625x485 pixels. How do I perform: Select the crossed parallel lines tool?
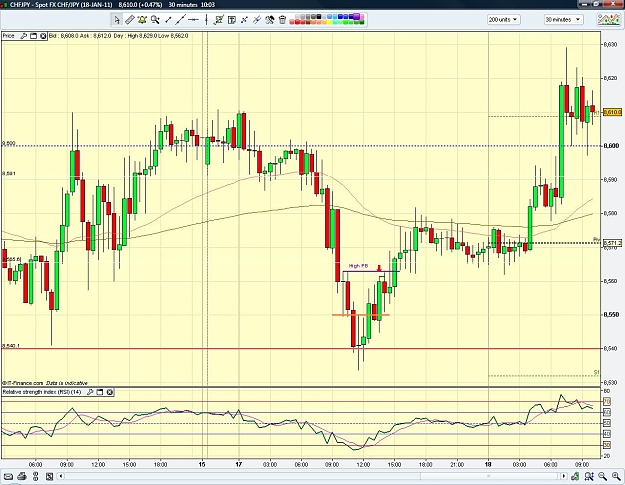[x=257, y=20]
